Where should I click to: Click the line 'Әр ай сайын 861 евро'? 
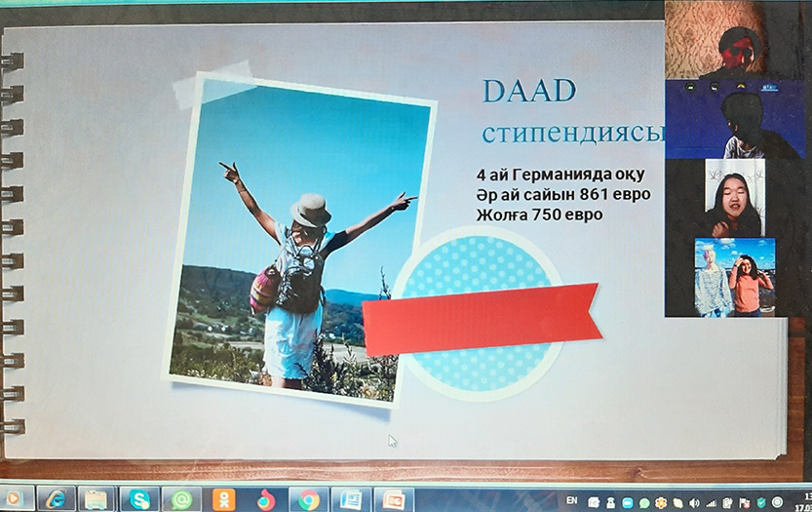[x=562, y=194]
